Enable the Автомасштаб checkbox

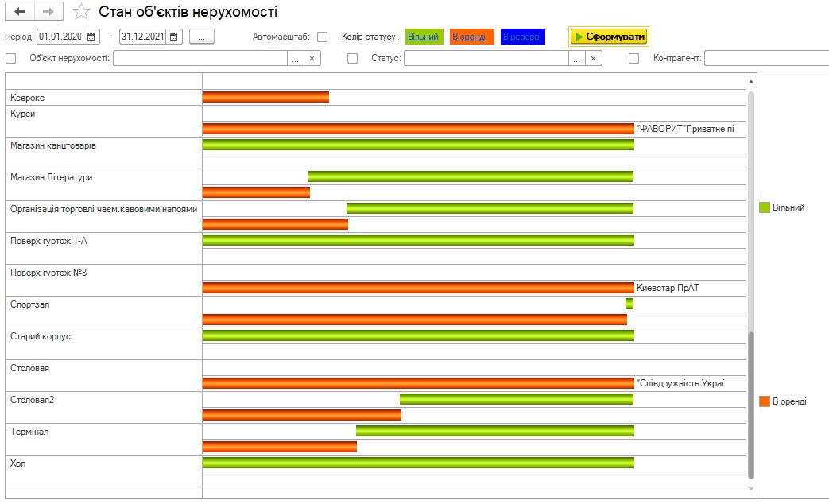[x=322, y=37]
